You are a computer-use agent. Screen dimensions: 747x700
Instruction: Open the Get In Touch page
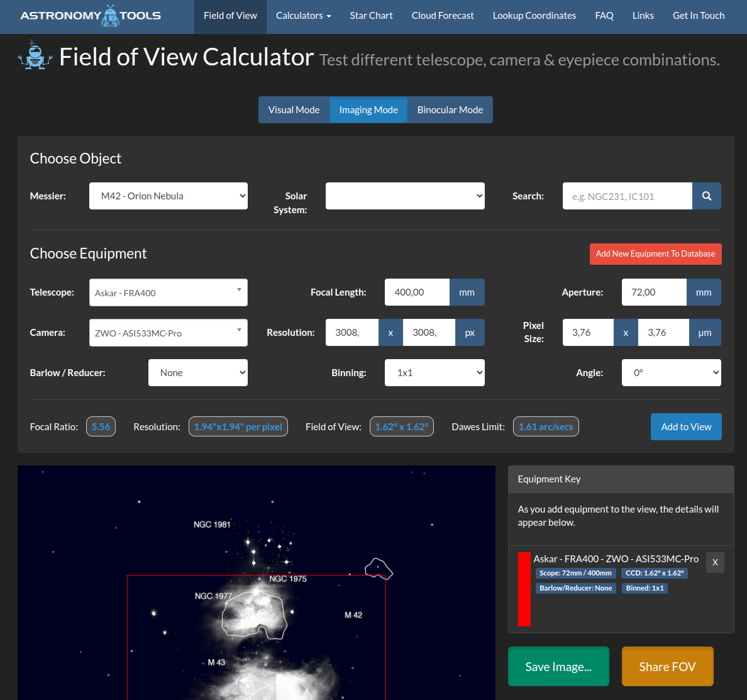(x=699, y=16)
